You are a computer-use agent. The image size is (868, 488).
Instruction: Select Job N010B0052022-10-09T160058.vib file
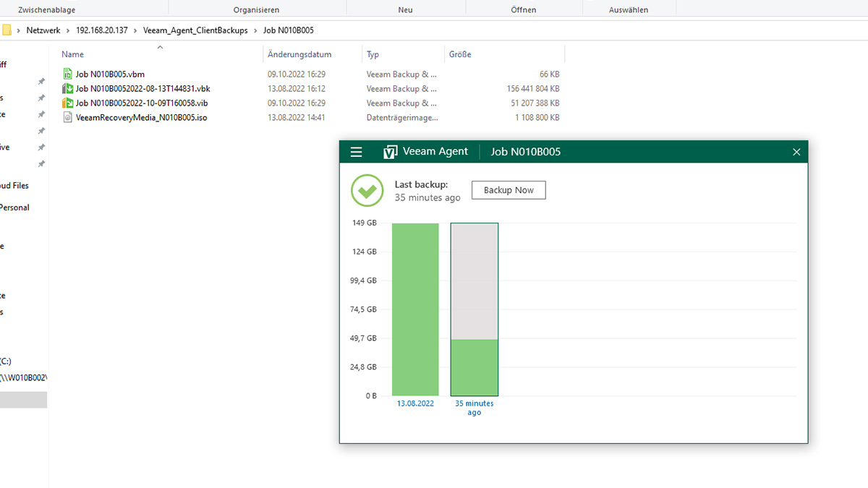[142, 103]
